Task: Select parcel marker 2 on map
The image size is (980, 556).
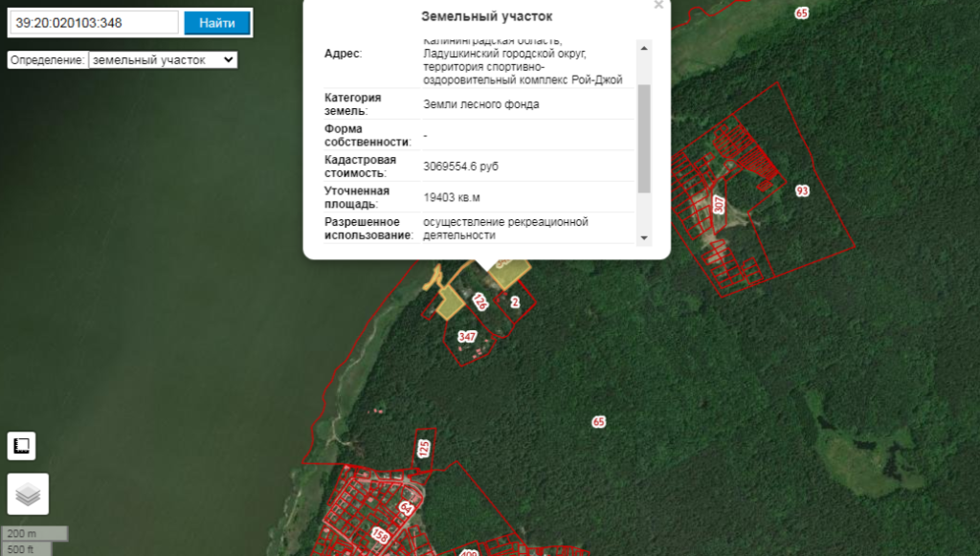Action: (515, 303)
